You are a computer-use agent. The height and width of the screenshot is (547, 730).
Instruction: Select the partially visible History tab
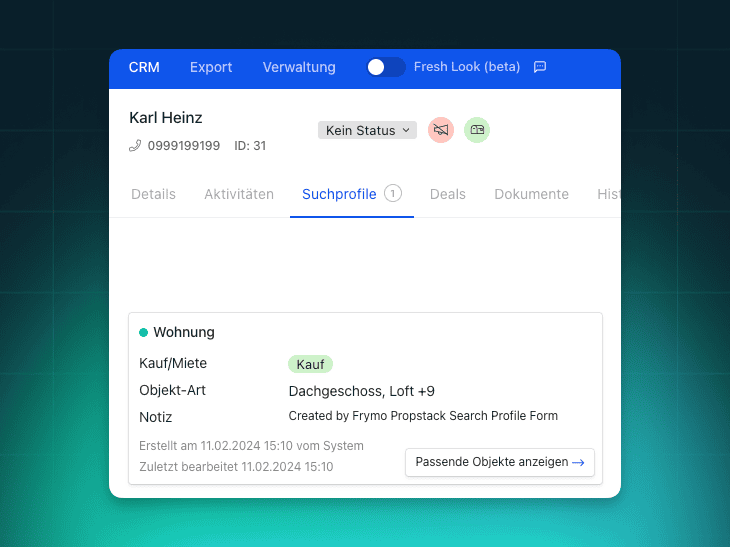click(x=608, y=194)
